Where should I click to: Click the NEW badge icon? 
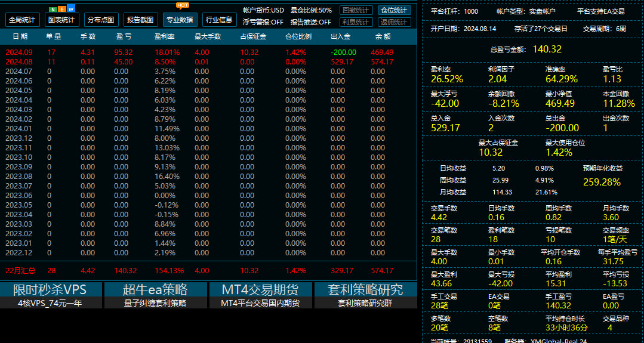point(62,9)
